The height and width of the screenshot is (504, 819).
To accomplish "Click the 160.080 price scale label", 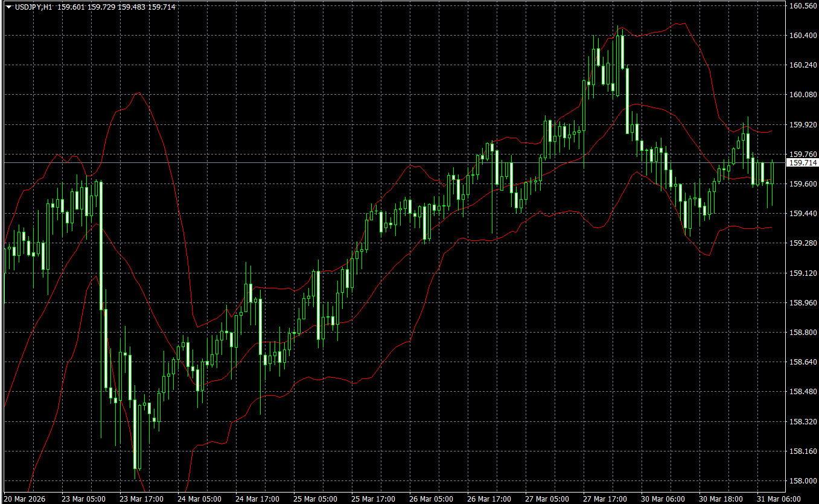I will tap(803, 95).
